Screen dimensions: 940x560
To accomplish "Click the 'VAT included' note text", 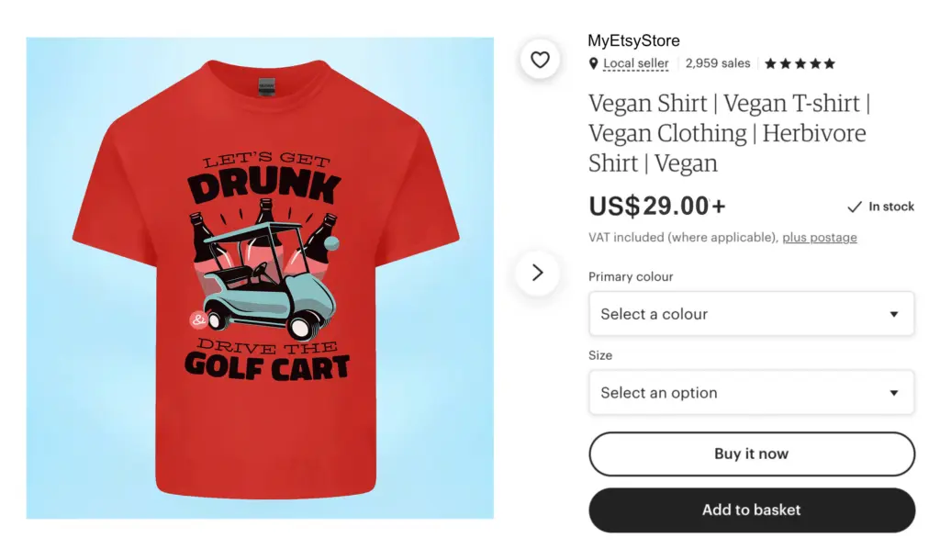I will [683, 238].
